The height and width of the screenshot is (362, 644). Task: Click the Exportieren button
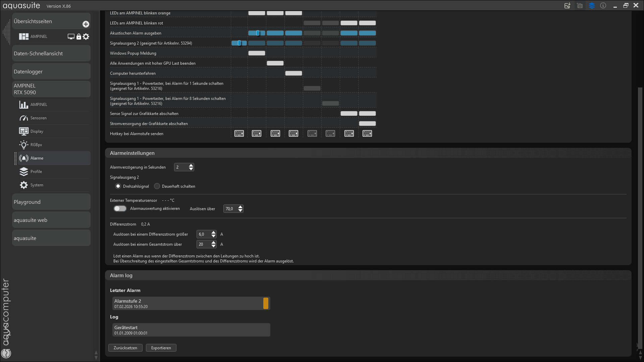(161, 348)
